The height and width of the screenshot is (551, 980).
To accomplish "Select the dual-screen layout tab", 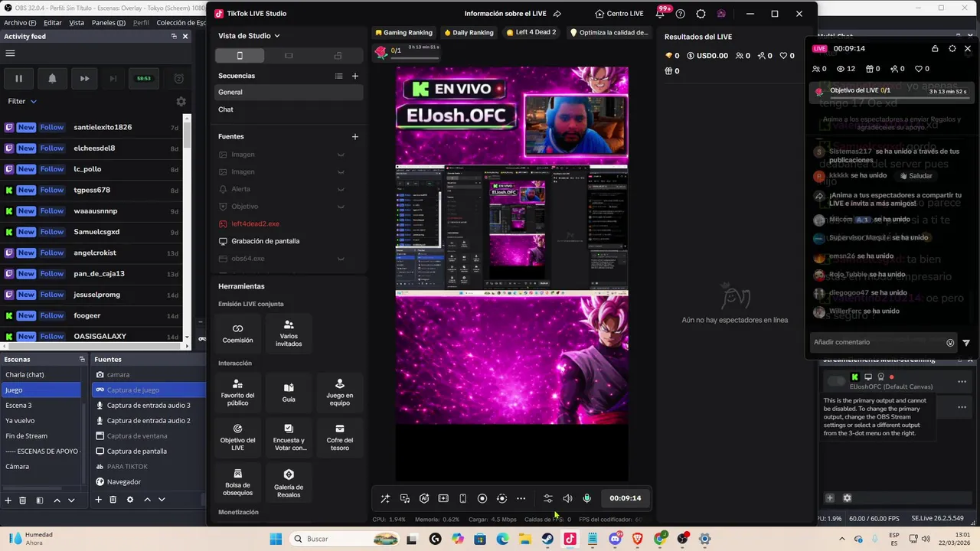I will (x=338, y=56).
